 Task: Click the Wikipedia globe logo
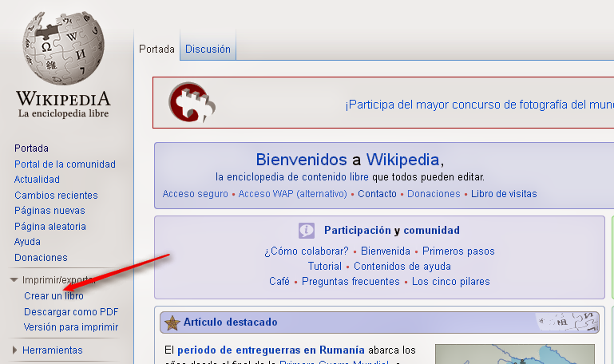(63, 48)
